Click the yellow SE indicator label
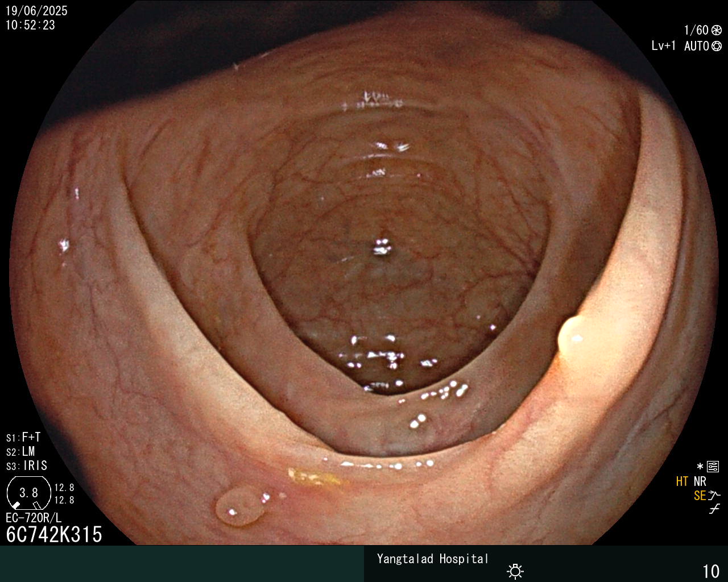Screen dimensions: 728x582 (700, 496)
